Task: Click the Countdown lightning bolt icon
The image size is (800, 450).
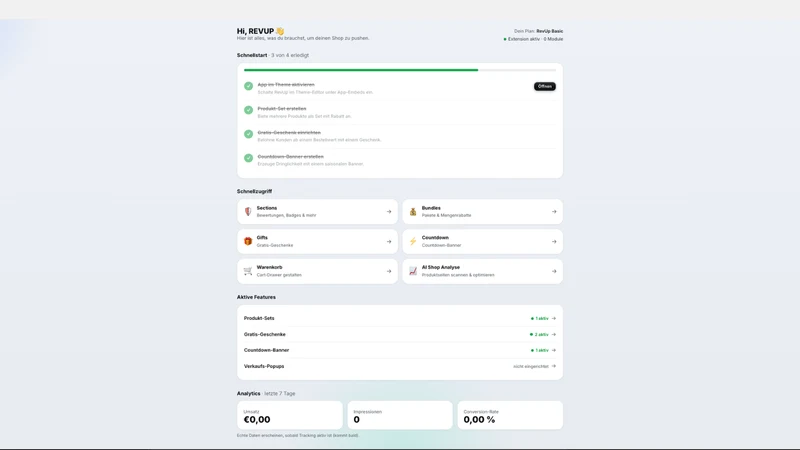Action: coord(413,241)
